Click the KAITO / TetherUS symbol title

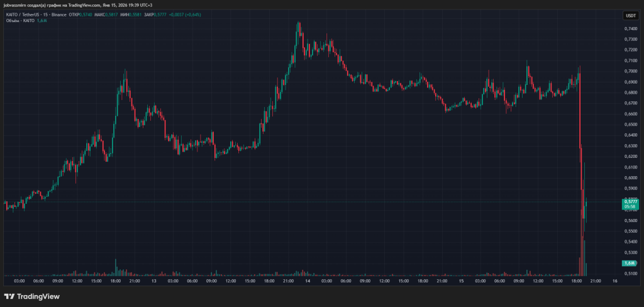[28, 14]
